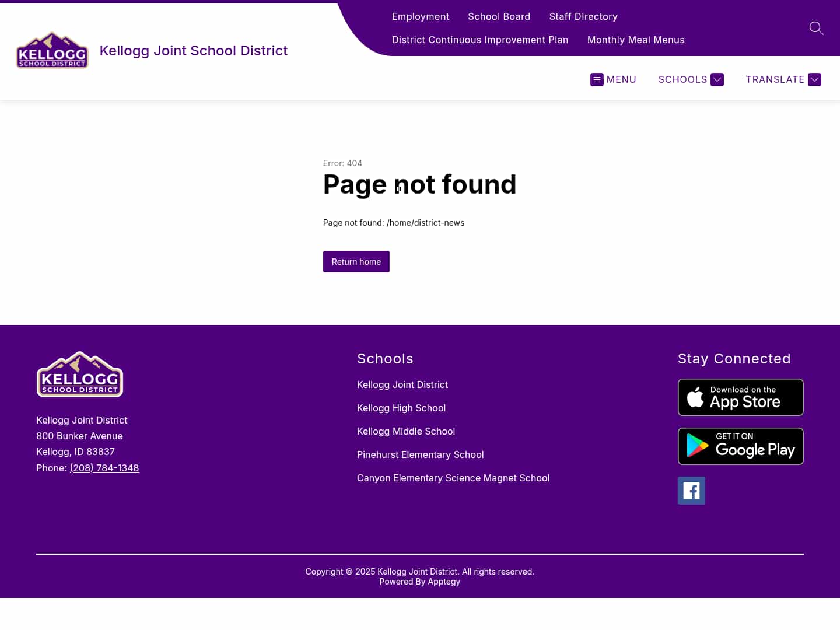Open the search magnifier icon
The height and width of the screenshot is (630, 840).
[816, 28]
